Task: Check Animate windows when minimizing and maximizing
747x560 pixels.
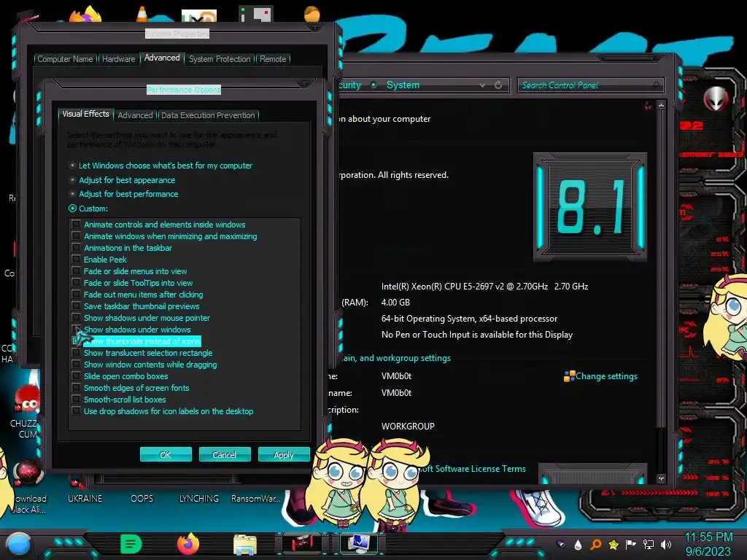Action: click(76, 236)
